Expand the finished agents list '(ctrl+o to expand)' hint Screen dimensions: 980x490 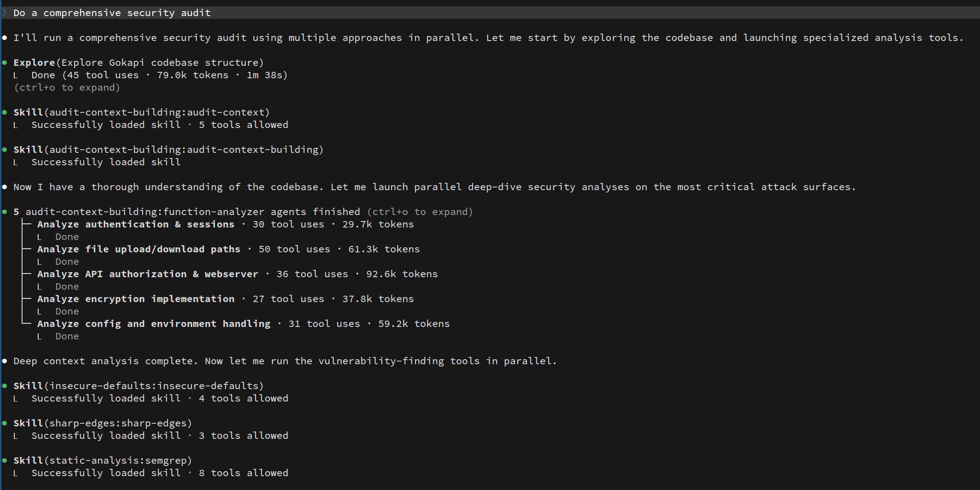(420, 212)
